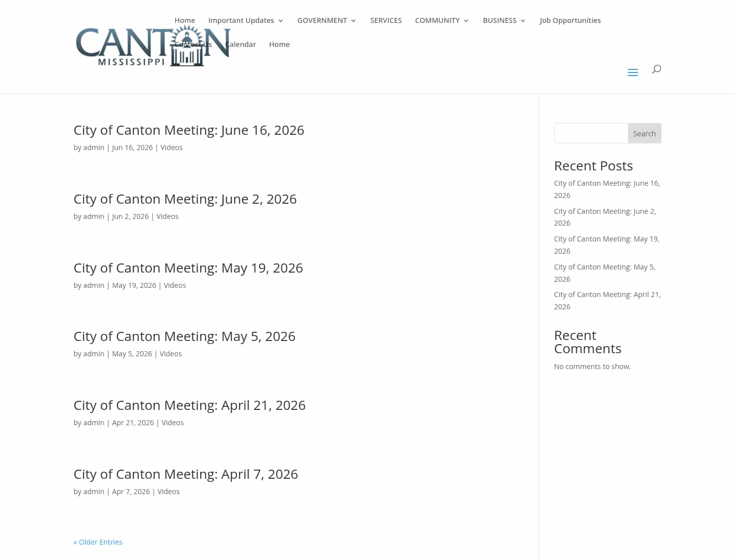Viewport: 735px width, 560px height.
Task: Open Videos category on May 5 post
Action: tap(170, 354)
